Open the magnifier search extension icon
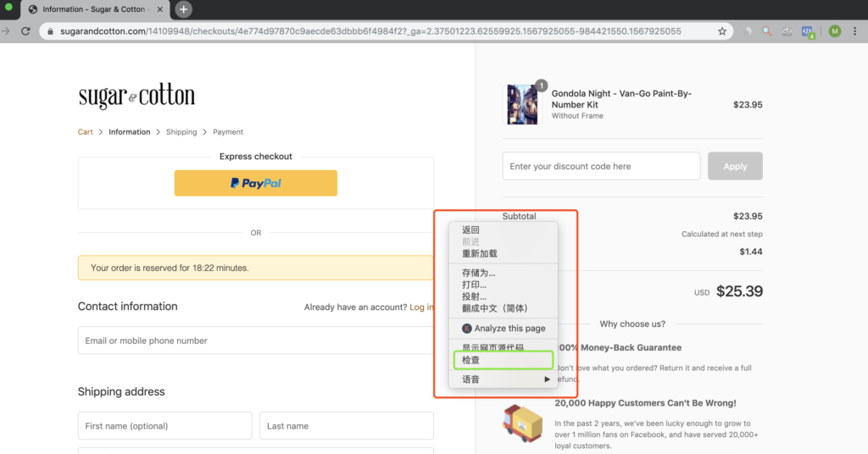This screenshot has height=454, width=868. (x=766, y=31)
